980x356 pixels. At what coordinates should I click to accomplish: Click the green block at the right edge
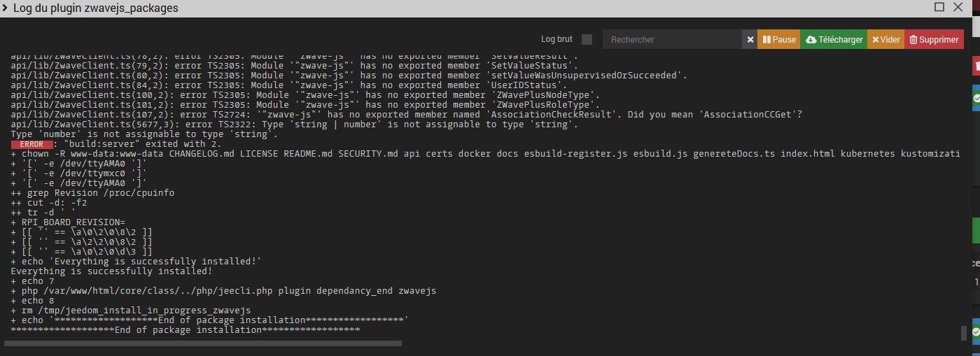pyautogui.click(x=976, y=229)
